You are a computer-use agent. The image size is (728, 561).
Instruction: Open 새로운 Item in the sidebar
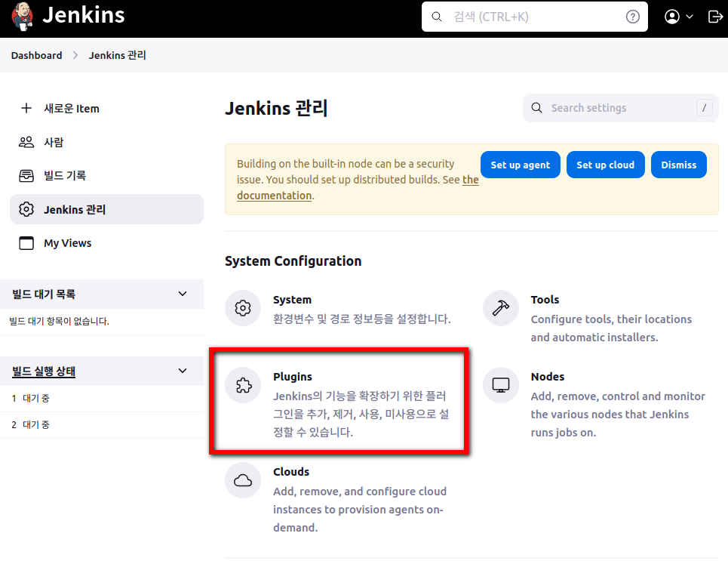pyautogui.click(x=106, y=108)
